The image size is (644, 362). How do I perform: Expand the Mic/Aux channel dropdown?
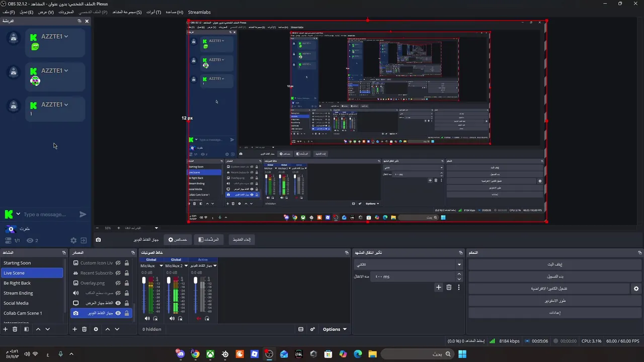pos(161,266)
